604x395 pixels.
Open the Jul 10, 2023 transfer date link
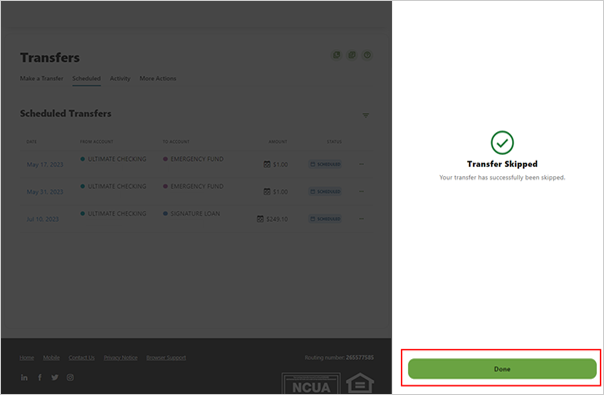(x=43, y=219)
